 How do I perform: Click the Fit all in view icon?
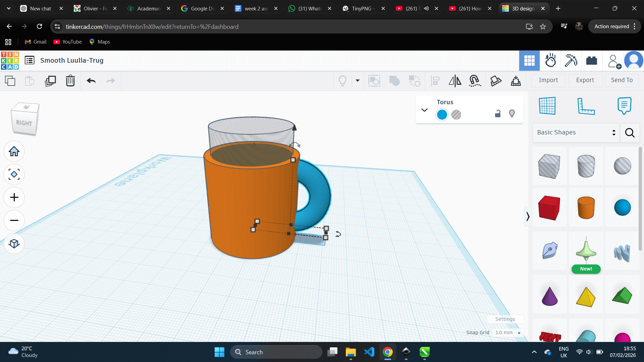point(14,174)
